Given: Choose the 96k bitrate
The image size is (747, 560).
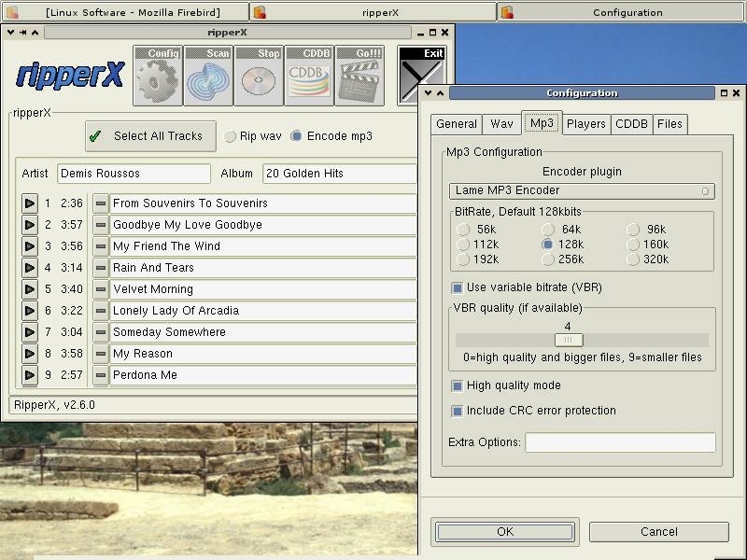Looking at the screenshot, I should pos(646,230).
